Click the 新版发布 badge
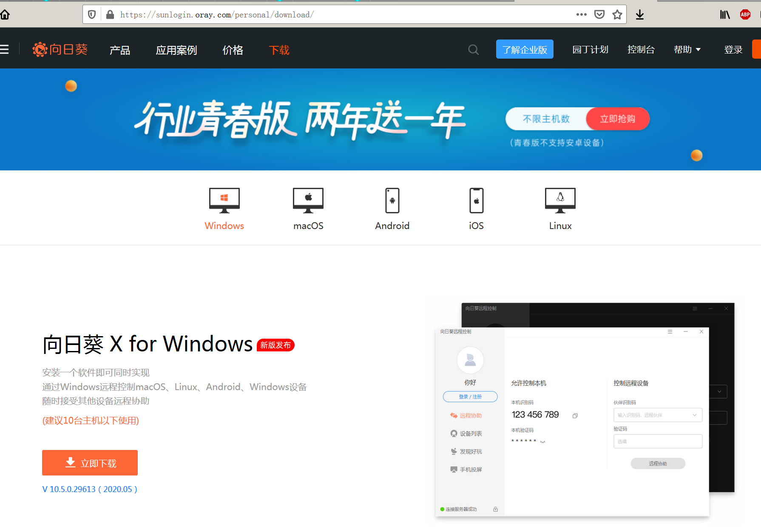761x532 pixels. tap(275, 345)
